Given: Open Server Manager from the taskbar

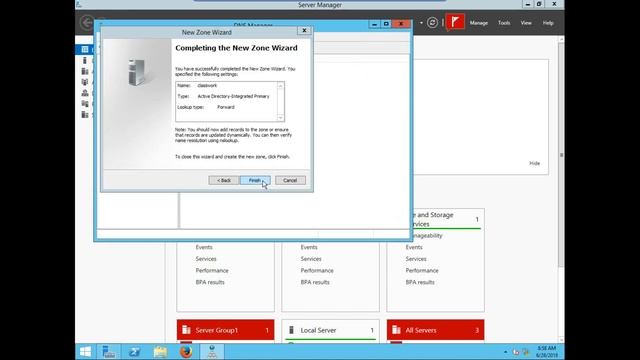Looking at the screenshot, I should pyautogui.click(x=109, y=352).
